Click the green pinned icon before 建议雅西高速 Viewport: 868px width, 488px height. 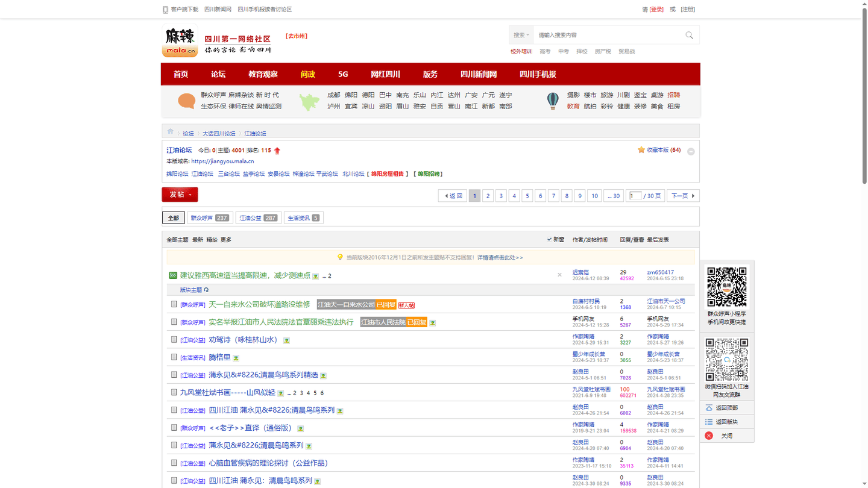173,276
